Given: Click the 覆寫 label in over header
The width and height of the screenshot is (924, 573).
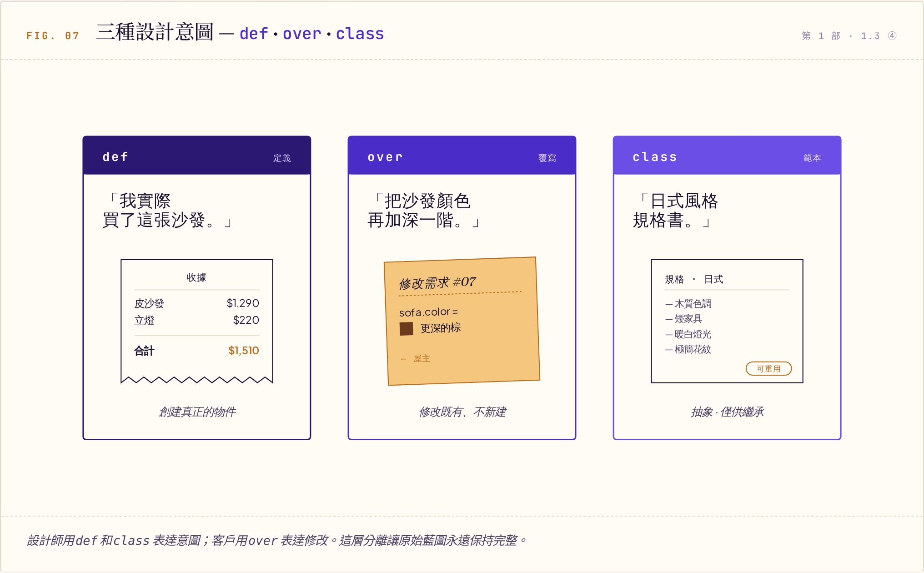Looking at the screenshot, I should tap(547, 158).
